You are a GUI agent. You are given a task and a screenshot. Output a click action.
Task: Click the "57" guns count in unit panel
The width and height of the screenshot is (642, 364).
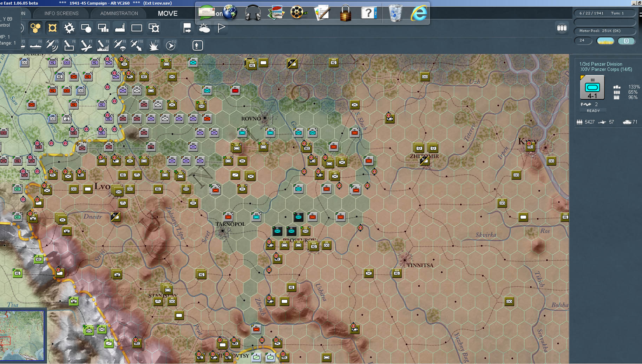(611, 122)
